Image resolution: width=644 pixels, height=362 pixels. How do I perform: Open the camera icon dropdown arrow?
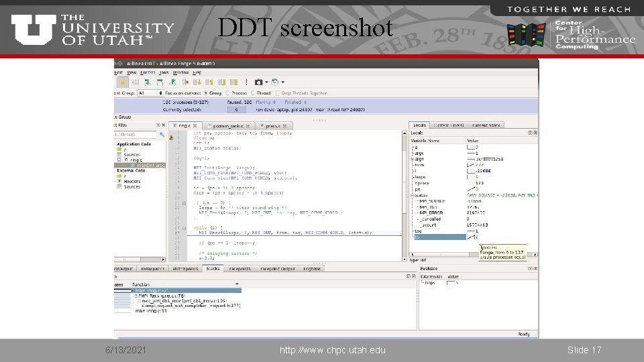coord(266,82)
